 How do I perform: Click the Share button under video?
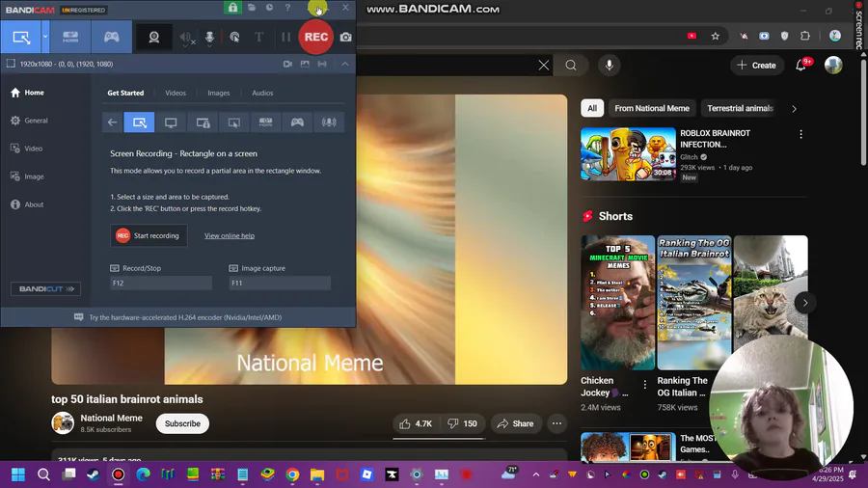coord(515,423)
